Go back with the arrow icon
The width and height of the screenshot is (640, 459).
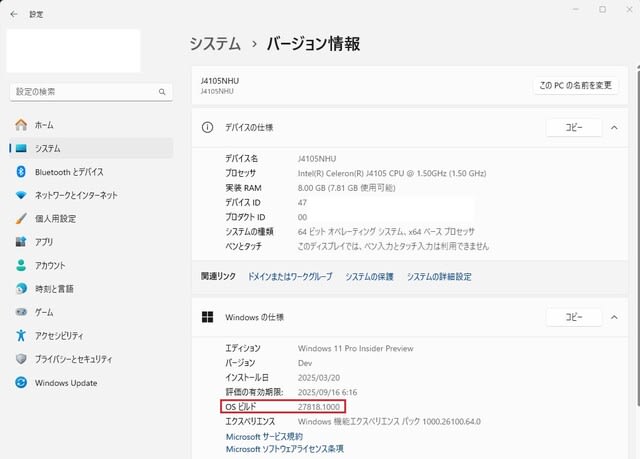[14, 14]
